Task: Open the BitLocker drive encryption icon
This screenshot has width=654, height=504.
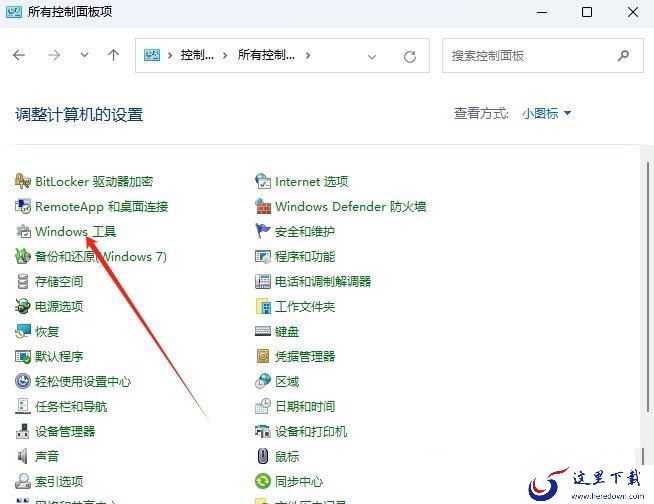Action: 23,181
